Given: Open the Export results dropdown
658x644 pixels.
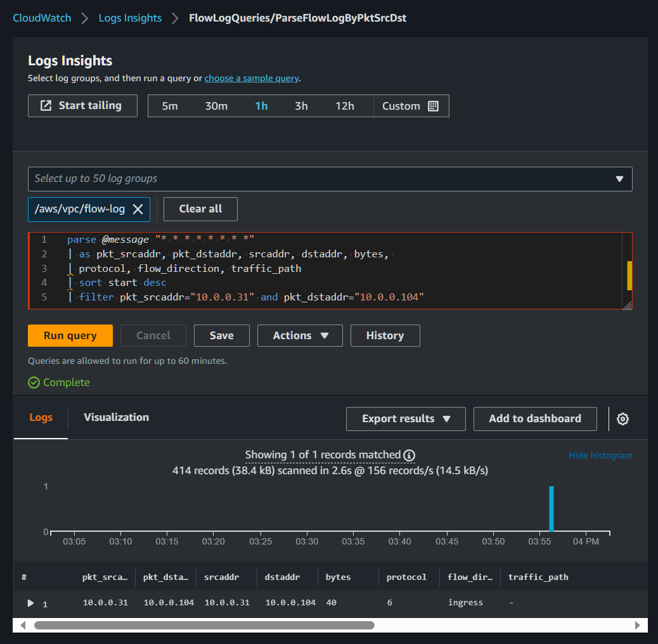Looking at the screenshot, I should pos(406,419).
